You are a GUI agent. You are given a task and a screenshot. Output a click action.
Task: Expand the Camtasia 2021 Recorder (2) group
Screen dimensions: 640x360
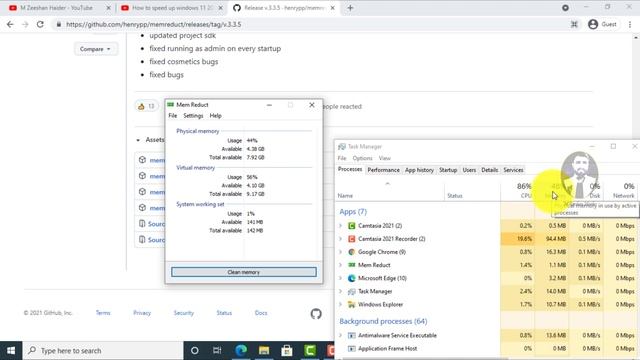click(x=340, y=239)
